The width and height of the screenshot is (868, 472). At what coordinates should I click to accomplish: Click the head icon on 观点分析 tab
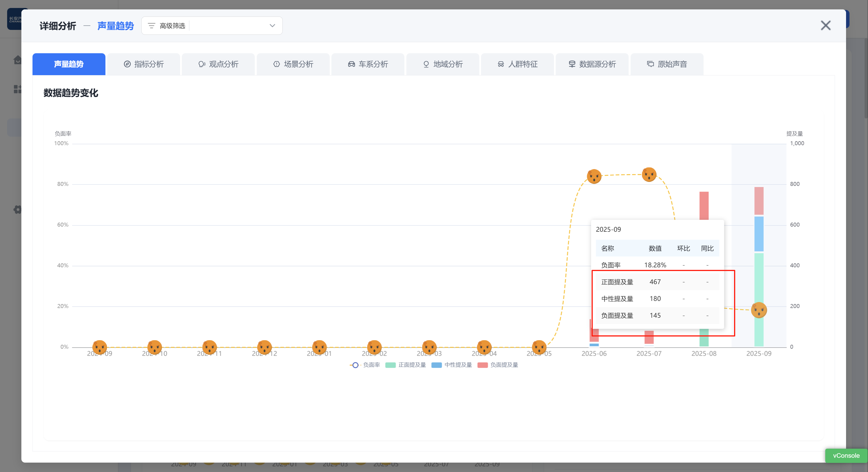(x=201, y=64)
